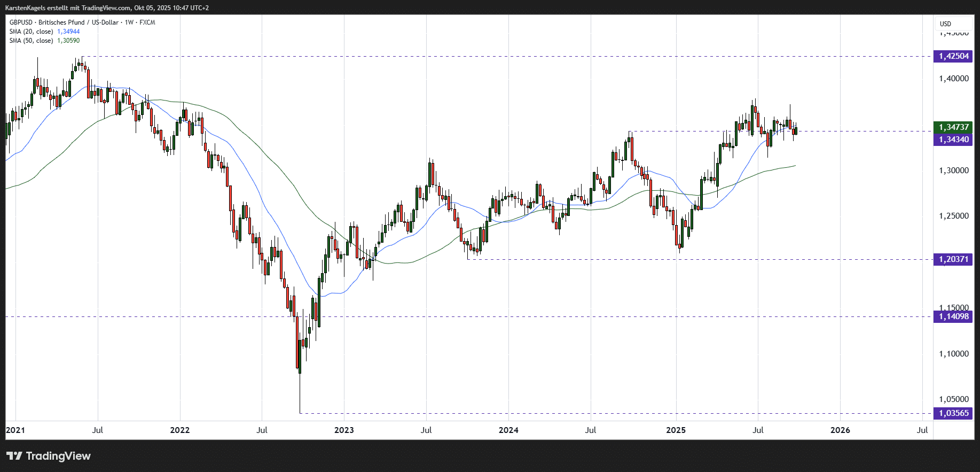Screen dimensions: 980x472
Task: Click the GBPUSD symbol title in legend
Action: tap(21, 22)
